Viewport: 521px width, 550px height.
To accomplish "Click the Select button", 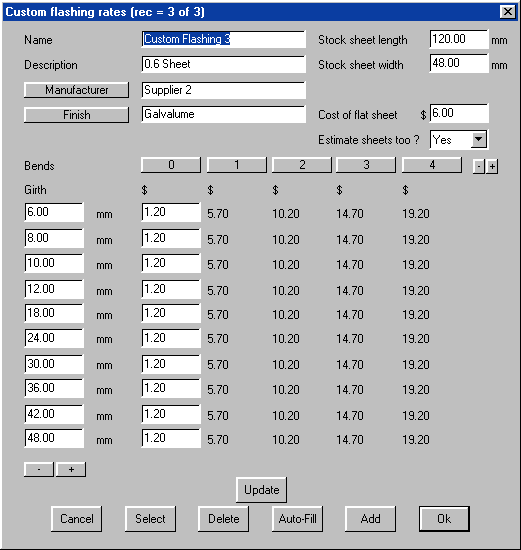I will [150, 518].
